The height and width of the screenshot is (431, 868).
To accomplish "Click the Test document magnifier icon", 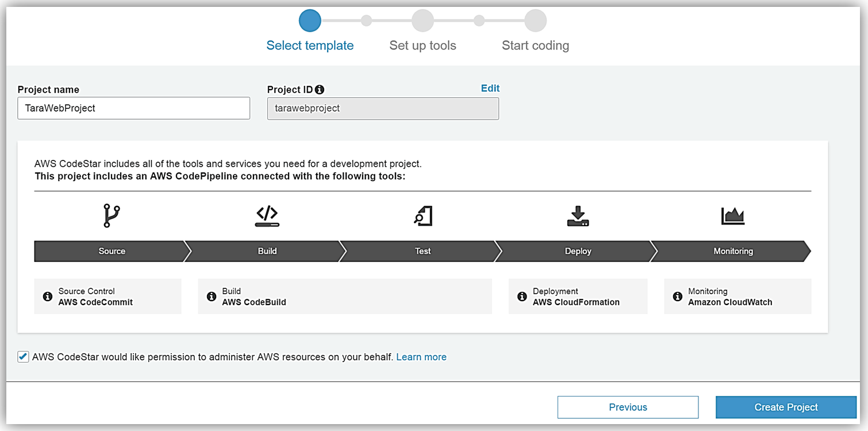I will 423,216.
